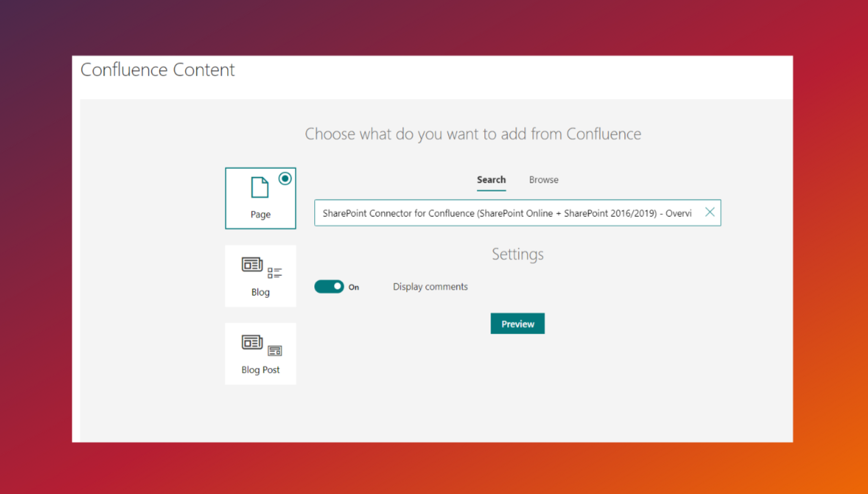Select the Page content type card
Screen dimensions: 868x494
point(261,198)
